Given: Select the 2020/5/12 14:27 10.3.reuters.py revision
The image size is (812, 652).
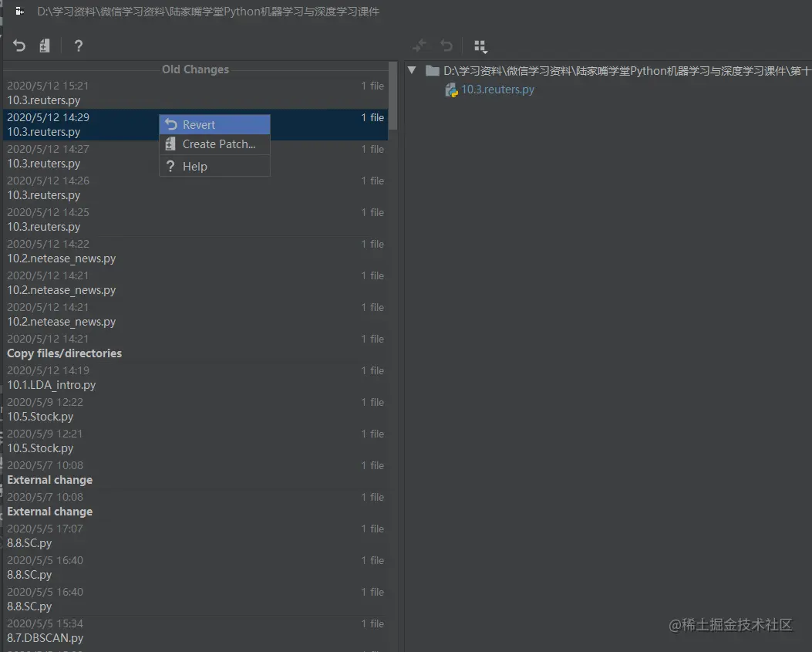Looking at the screenshot, I should click(x=196, y=156).
